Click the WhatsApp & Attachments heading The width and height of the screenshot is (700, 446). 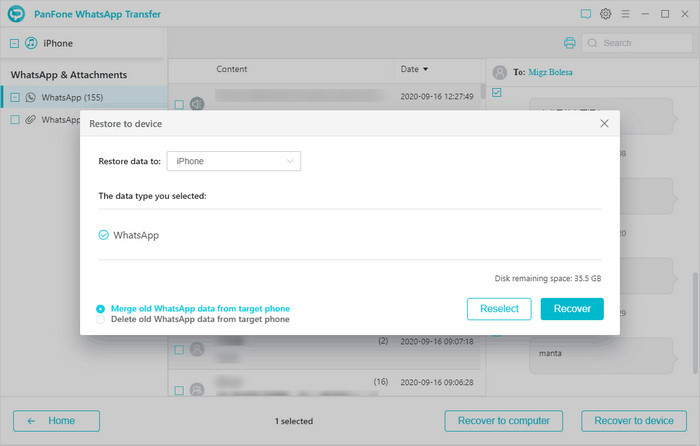tap(69, 75)
